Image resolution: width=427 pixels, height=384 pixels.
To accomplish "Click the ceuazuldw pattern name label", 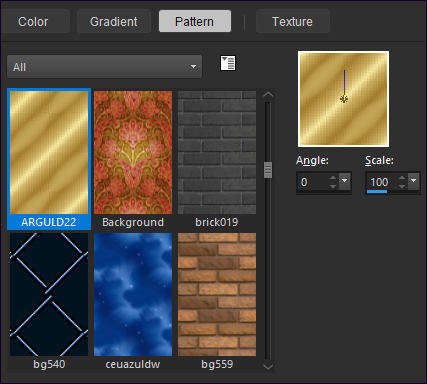I will (133, 364).
